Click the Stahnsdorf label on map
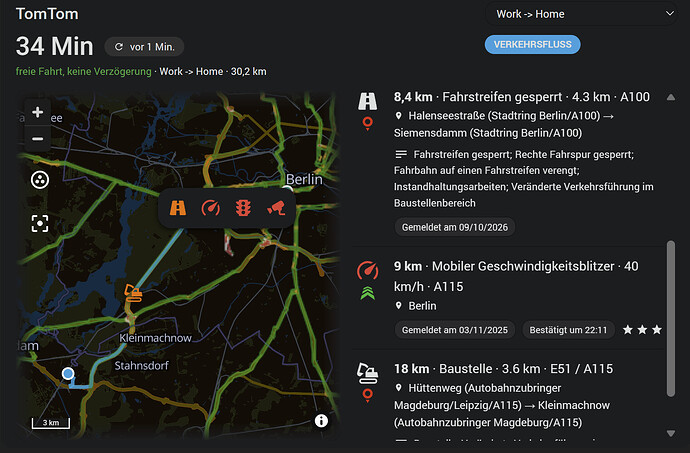This screenshot has height=453, width=690. pyautogui.click(x=141, y=365)
